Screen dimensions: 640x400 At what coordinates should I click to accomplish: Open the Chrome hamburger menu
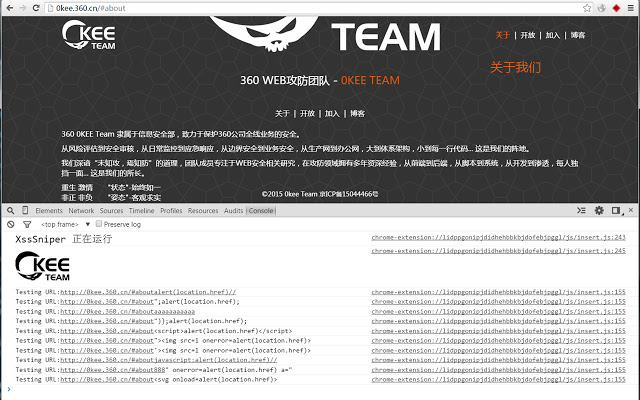(631, 8)
